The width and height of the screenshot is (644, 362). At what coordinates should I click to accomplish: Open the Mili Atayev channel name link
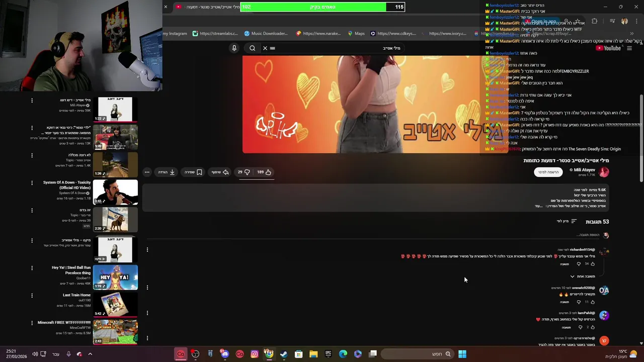point(584,170)
